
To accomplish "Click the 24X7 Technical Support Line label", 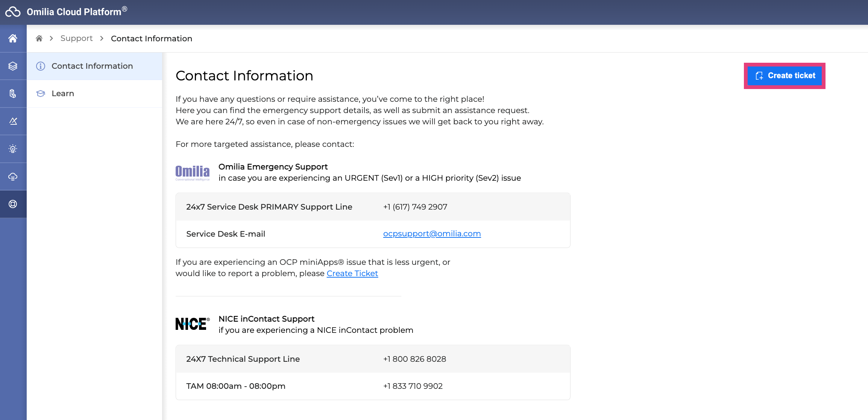I will point(243,359).
